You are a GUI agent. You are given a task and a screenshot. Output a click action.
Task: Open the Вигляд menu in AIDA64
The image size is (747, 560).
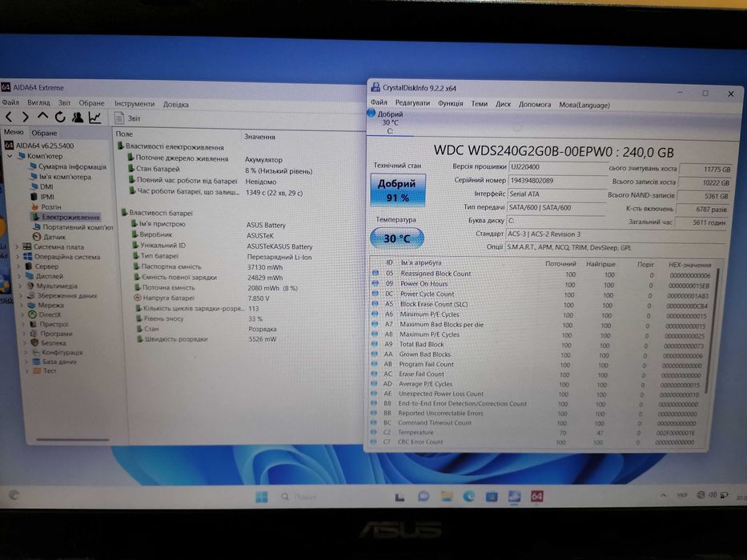tap(38, 102)
